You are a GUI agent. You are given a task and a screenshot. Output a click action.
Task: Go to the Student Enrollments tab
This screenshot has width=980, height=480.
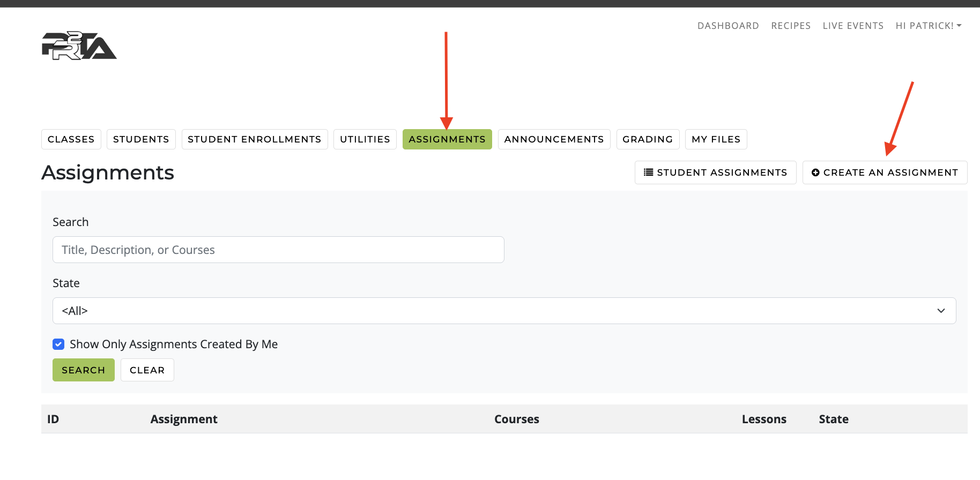pyautogui.click(x=255, y=139)
